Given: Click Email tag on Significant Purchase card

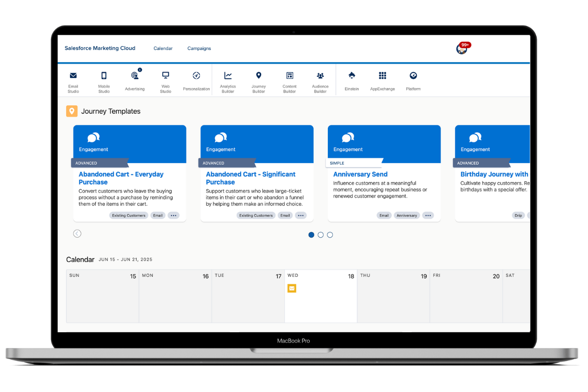Looking at the screenshot, I should tap(285, 215).
